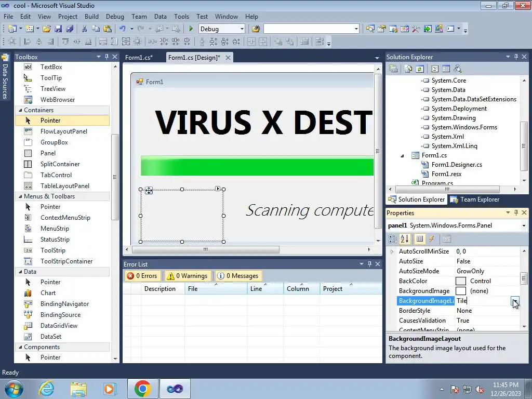Click the View Class Diagram icon
This screenshot has height=399, width=532.
point(457,69)
